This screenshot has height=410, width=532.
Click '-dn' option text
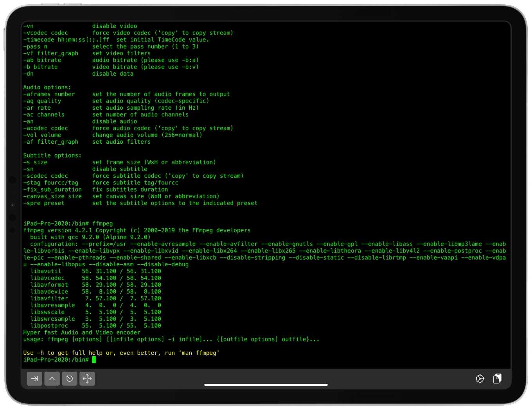click(28, 74)
